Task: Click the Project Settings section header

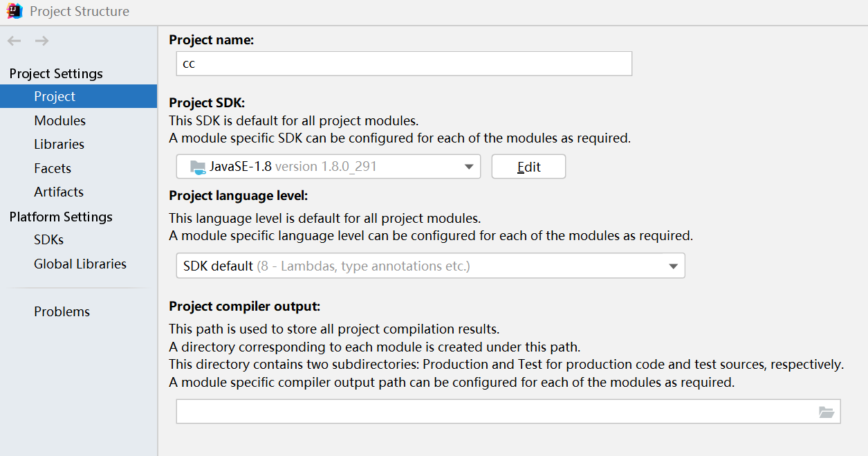Action: click(x=56, y=73)
